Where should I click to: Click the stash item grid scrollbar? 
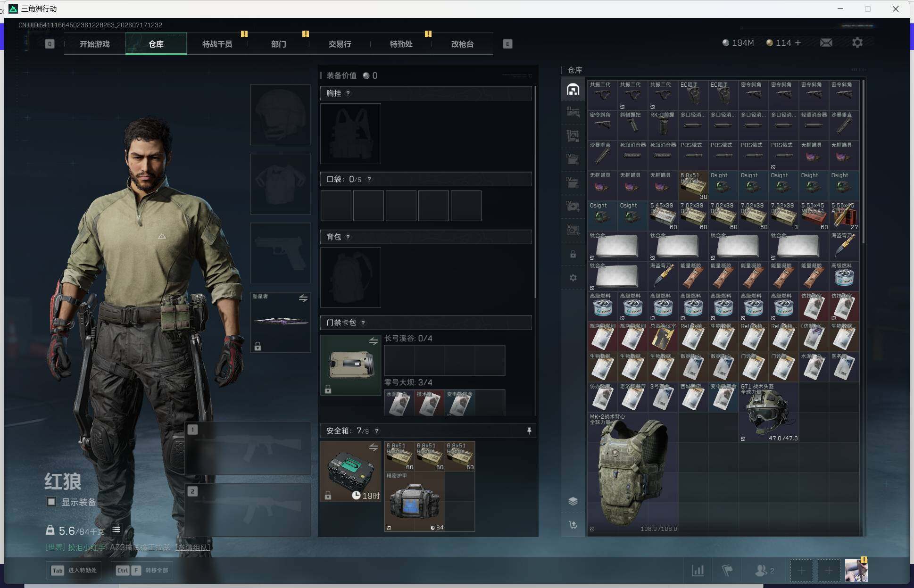864,162
